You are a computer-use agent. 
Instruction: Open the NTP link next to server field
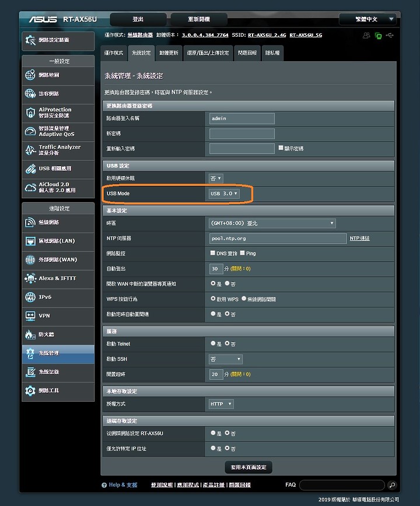360,238
